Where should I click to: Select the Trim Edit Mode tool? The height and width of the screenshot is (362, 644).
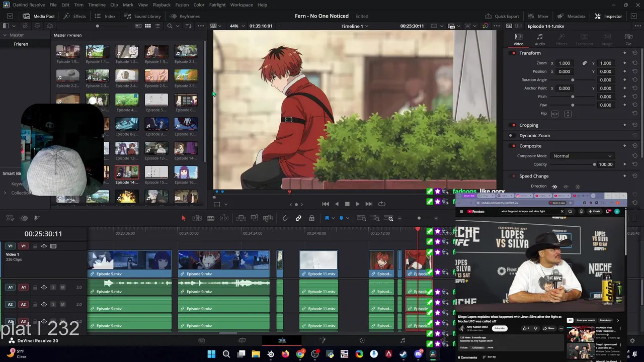[197, 218]
